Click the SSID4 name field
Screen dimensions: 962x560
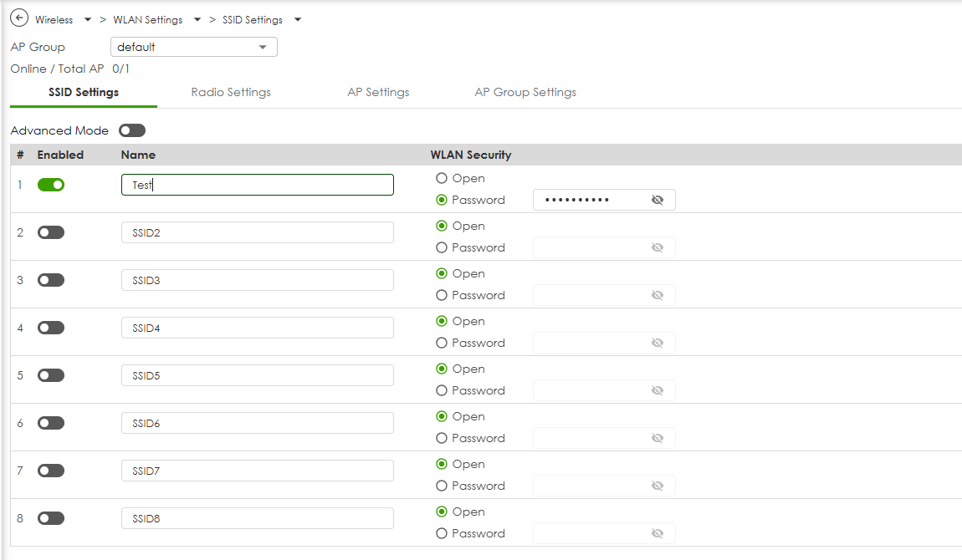pyautogui.click(x=257, y=328)
